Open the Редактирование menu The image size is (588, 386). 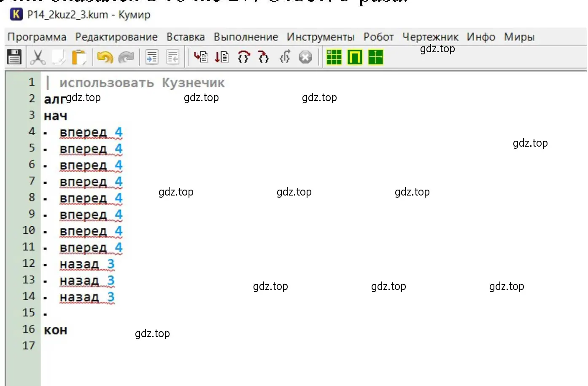point(116,37)
